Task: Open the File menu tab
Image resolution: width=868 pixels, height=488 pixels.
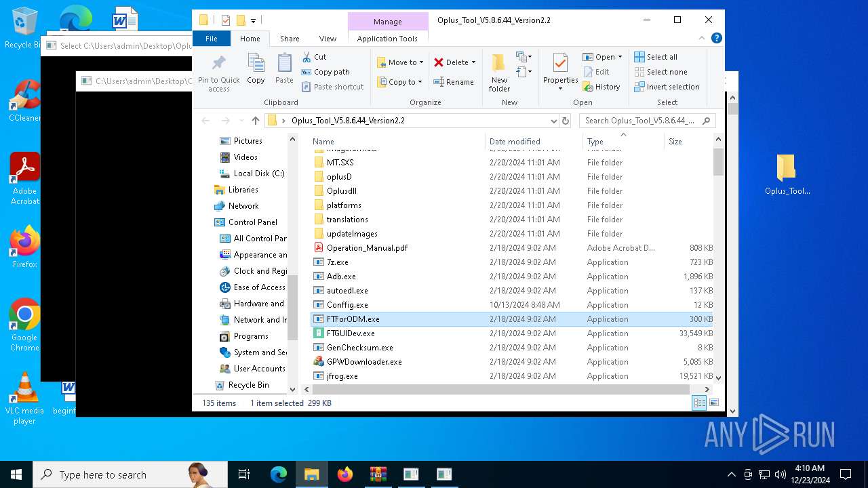Action: click(x=212, y=39)
